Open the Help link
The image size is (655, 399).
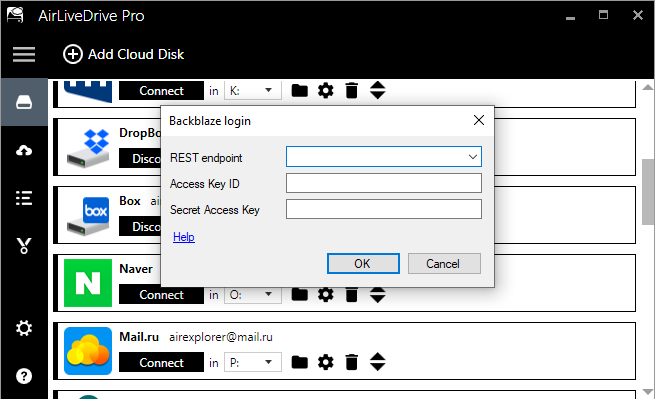pyautogui.click(x=184, y=237)
